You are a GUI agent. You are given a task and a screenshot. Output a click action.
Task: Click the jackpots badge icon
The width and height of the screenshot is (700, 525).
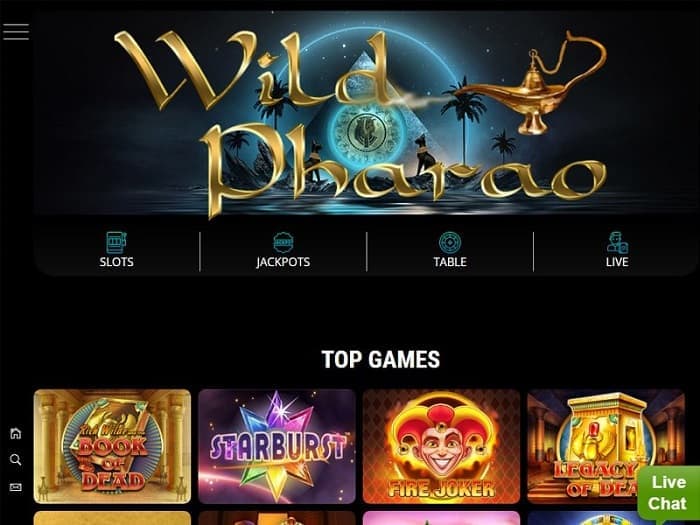pos(283,242)
